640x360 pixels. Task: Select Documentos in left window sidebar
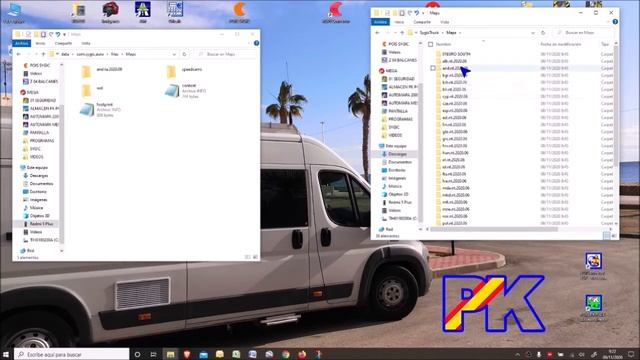41,184
